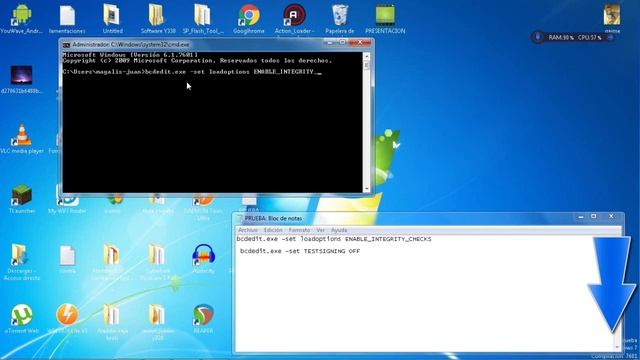Launch VLC media player shortcut
Viewport: 640px width, 360px height.
[22, 135]
